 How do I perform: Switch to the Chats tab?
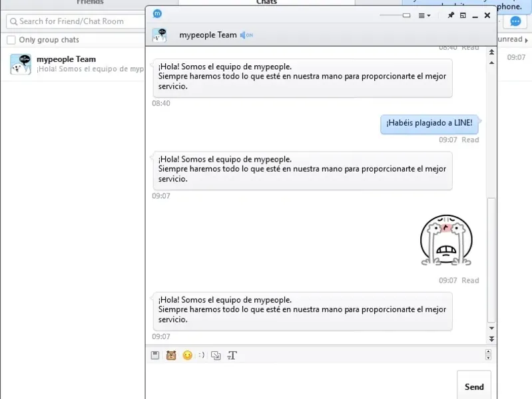pyautogui.click(x=266, y=3)
